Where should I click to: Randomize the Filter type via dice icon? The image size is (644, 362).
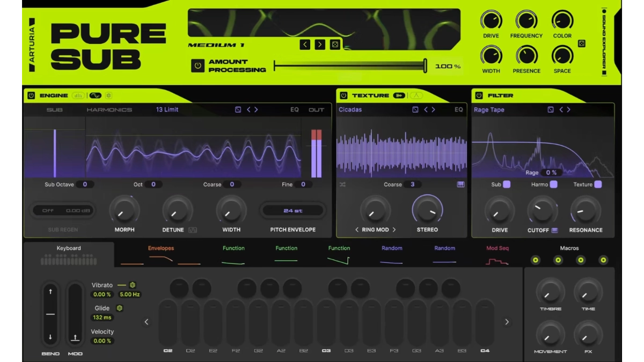[x=551, y=109]
